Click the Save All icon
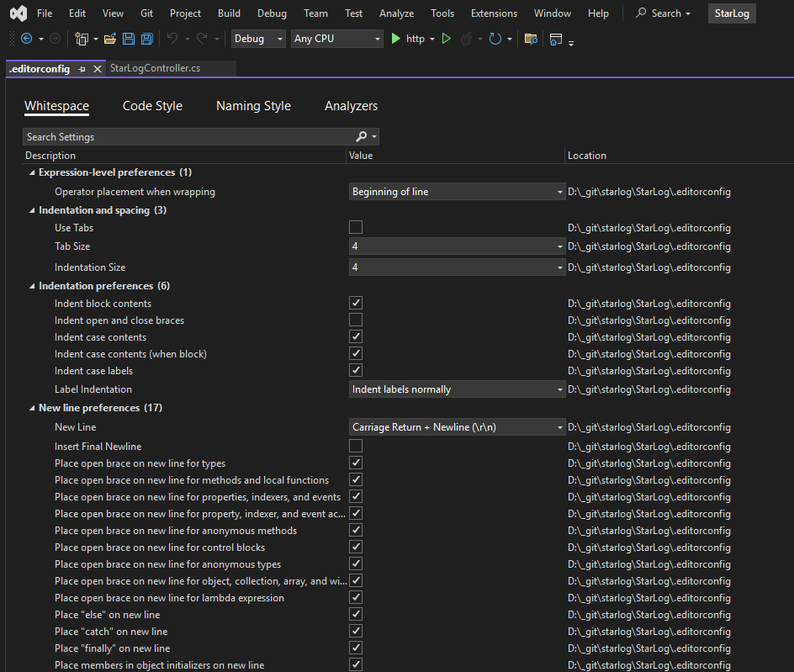Viewport: 794px width, 672px height. click(147, 39)
